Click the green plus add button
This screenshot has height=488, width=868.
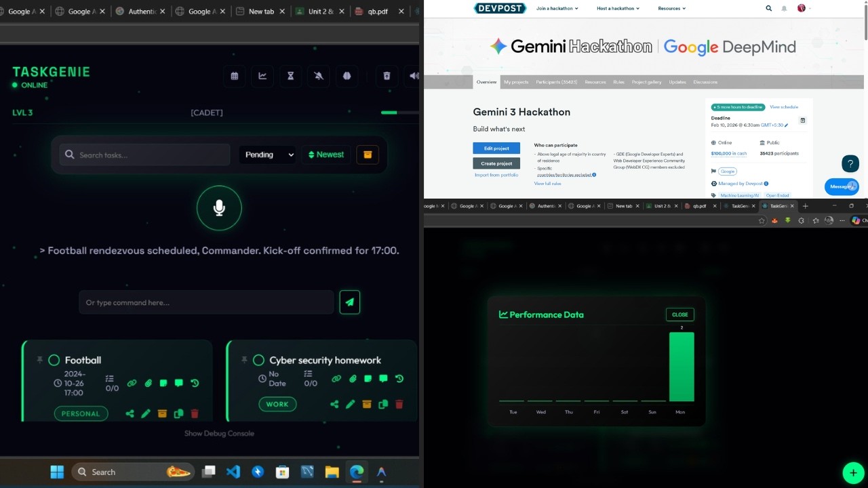pos(853,473)
